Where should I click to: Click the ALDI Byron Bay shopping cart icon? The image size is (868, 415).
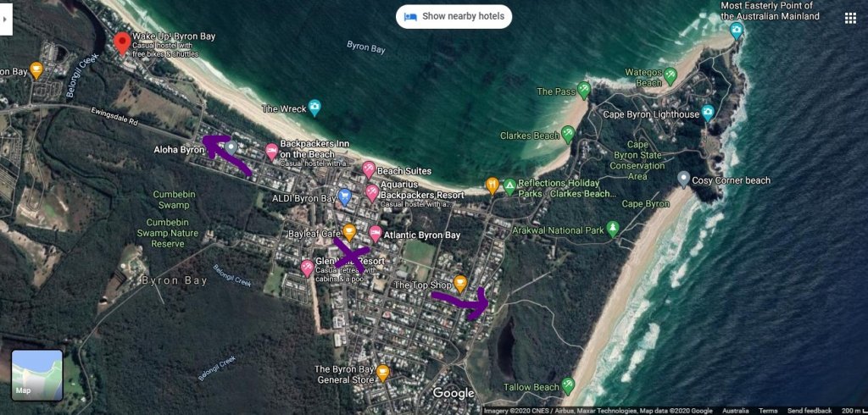click(344, 196)
